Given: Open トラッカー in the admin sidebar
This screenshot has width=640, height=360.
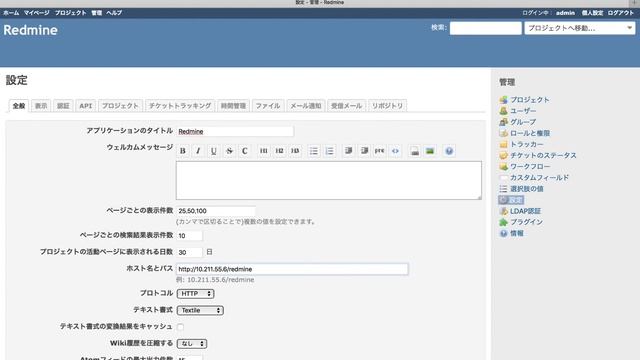Looking at the screenshot, I should pos(527,144).
